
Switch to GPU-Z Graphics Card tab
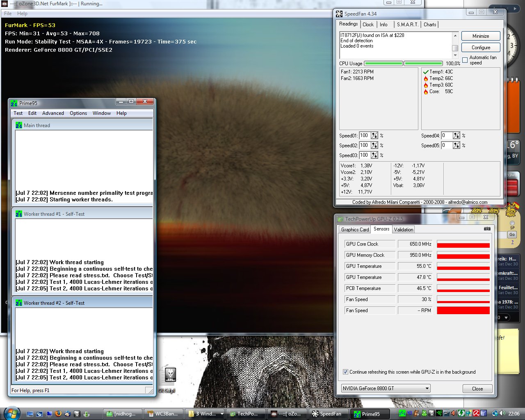point(355,230)
